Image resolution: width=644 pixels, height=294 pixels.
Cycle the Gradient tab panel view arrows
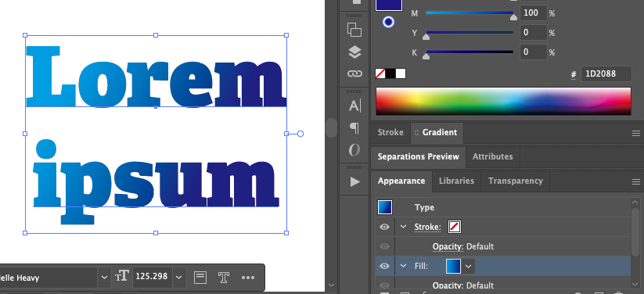click(416, 133)
